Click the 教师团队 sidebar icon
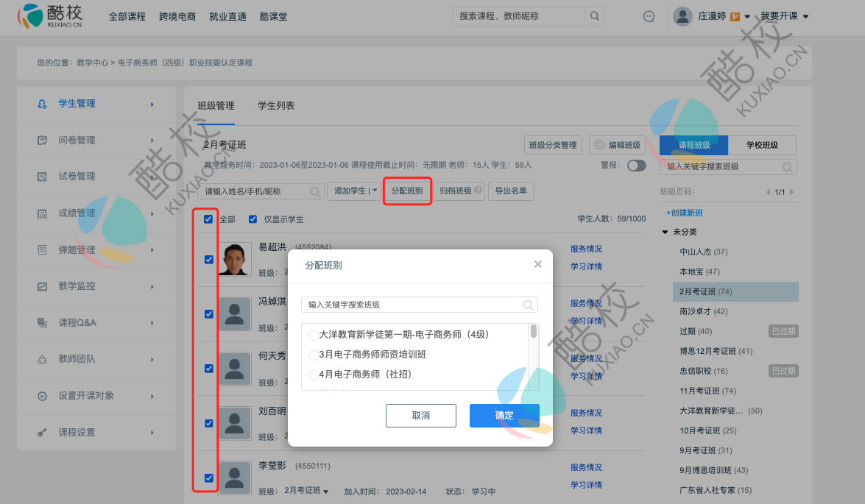Image resolution: width=865 pixels, height=504 pixels. [42, 359]
